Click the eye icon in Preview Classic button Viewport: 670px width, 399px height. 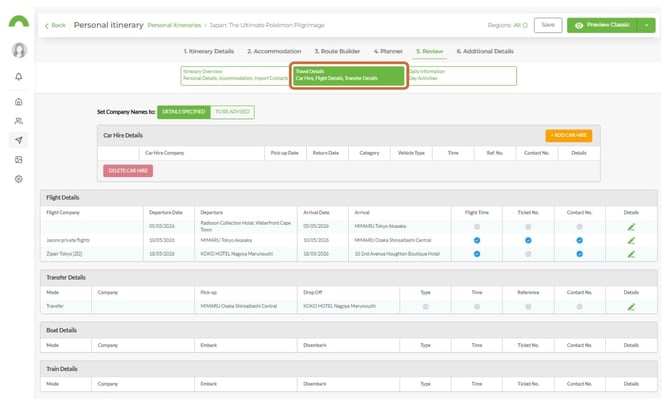579,25
